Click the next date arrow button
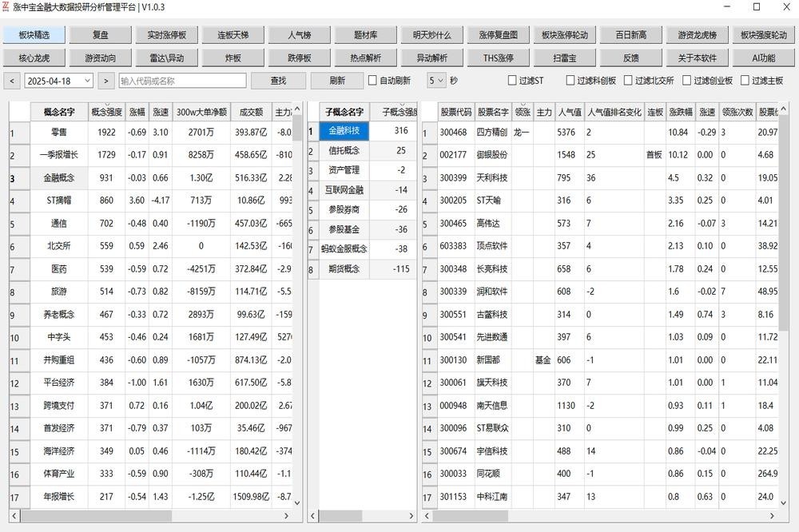The height and width of the screenshot is (532, 799). (x=106, y=81)
